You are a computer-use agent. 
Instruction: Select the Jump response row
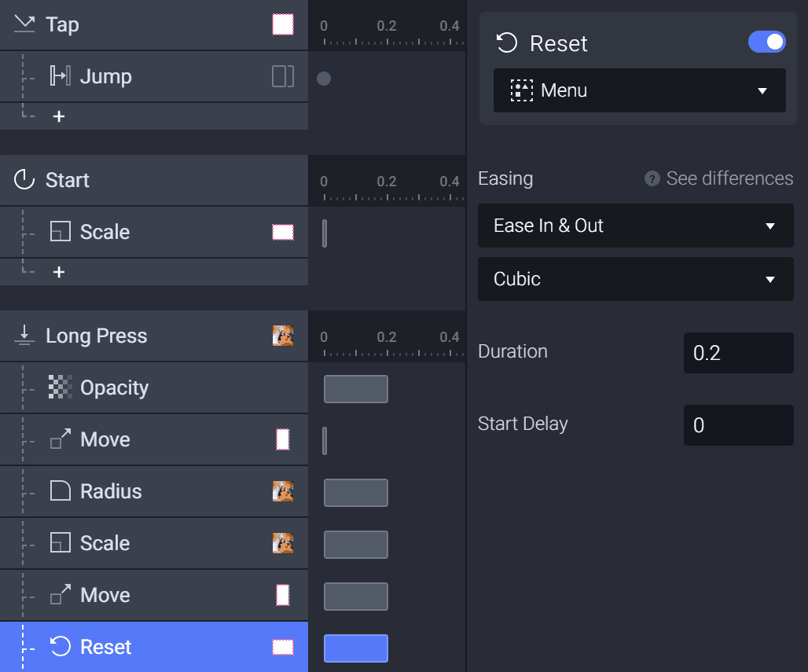[x=154, y=76]
